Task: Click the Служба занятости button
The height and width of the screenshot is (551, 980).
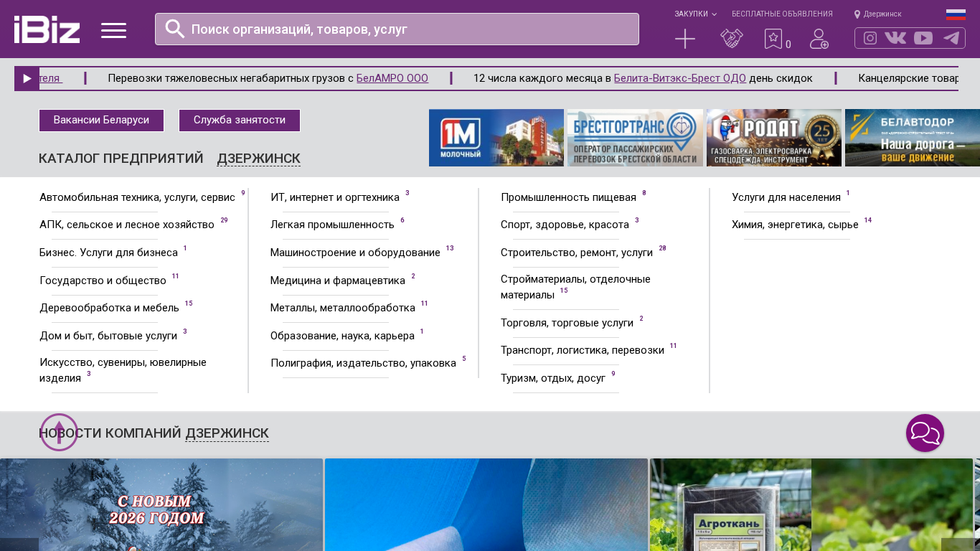Action: [240, 121]
